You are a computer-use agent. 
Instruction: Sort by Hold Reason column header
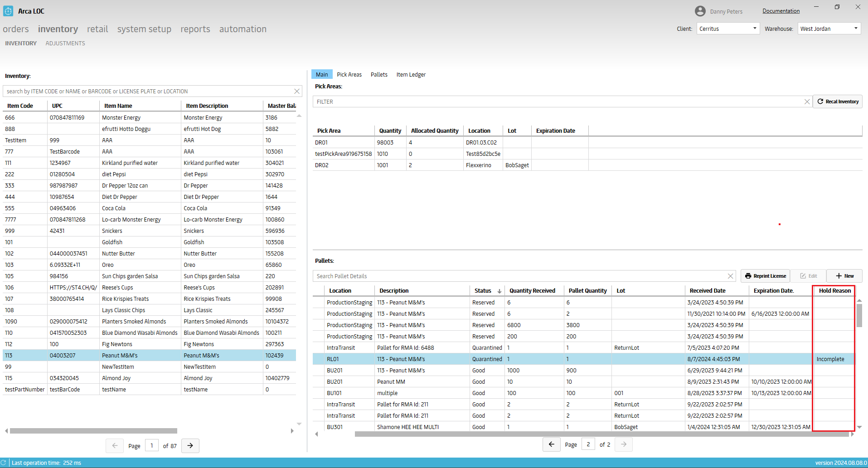click(x=835, y=291)
